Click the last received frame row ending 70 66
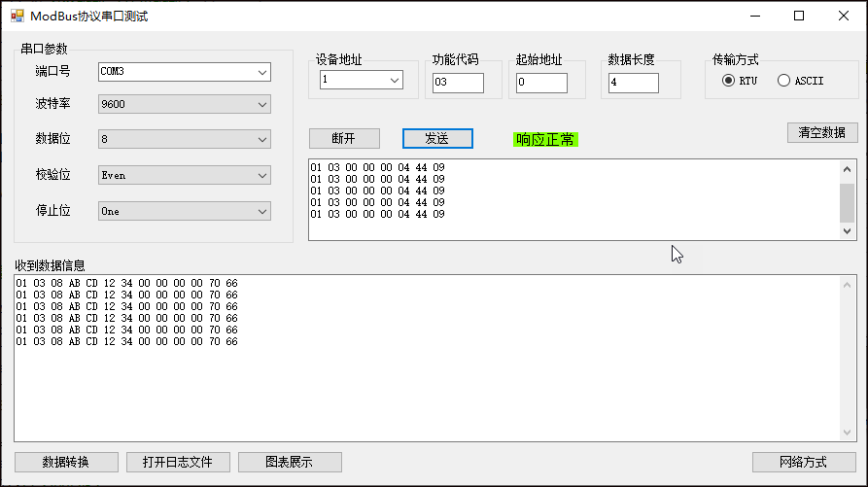Screen dimensions: 868x487 [126, 341]
